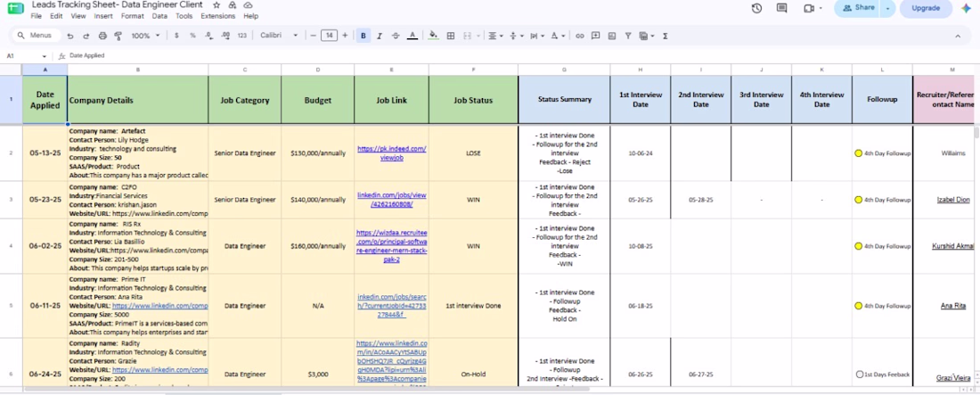Open the File menu
The height and width of the screenshot is (395, 980).
(x=37, y=16)
